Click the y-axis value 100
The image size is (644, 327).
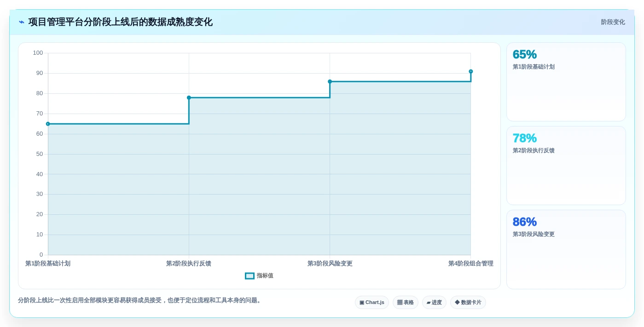pyautogui.click(x=38, y=53)
